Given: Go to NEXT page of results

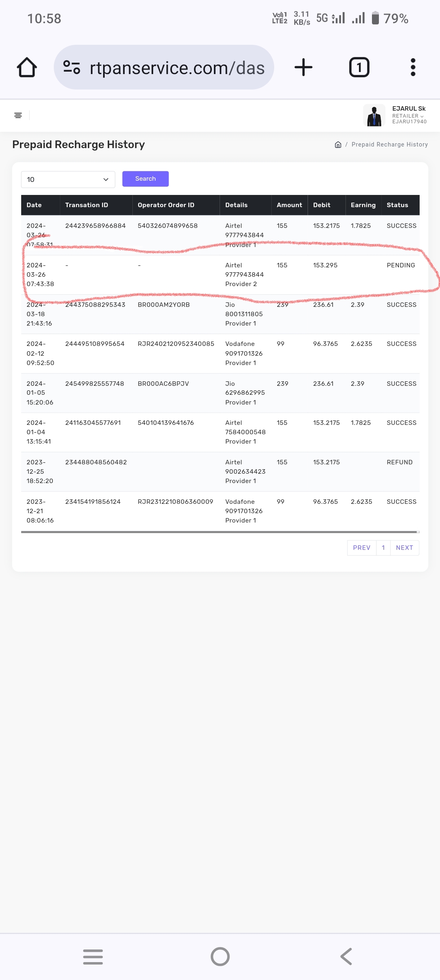Looking at the screenshot, I should (x=404, y=548).
